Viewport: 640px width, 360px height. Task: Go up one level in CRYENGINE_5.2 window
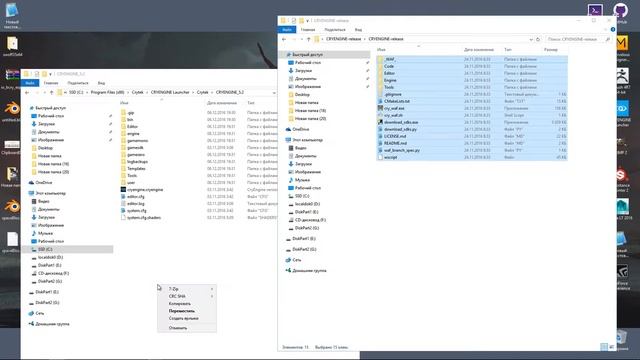[x=51, y=93]
